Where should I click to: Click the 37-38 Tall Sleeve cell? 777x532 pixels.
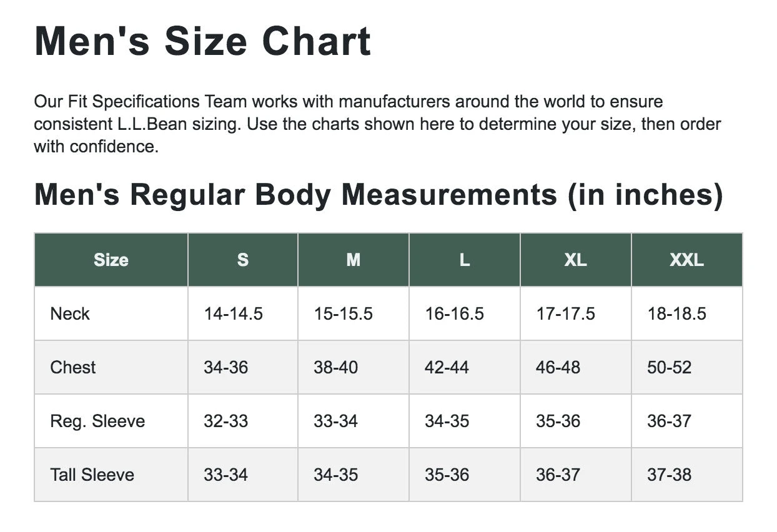tap(669, 475)
